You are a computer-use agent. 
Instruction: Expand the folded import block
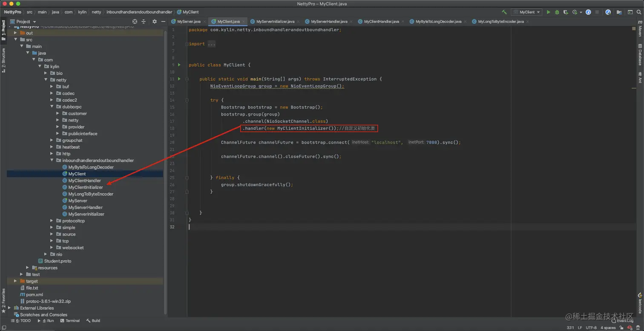[x=187, y=44]
